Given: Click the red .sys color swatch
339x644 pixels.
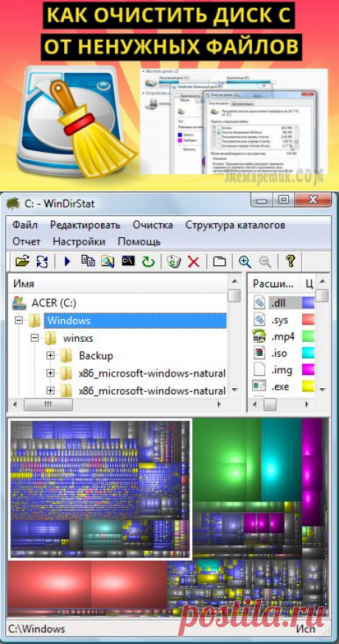Looking at the screenshot, I should point(308,320).
